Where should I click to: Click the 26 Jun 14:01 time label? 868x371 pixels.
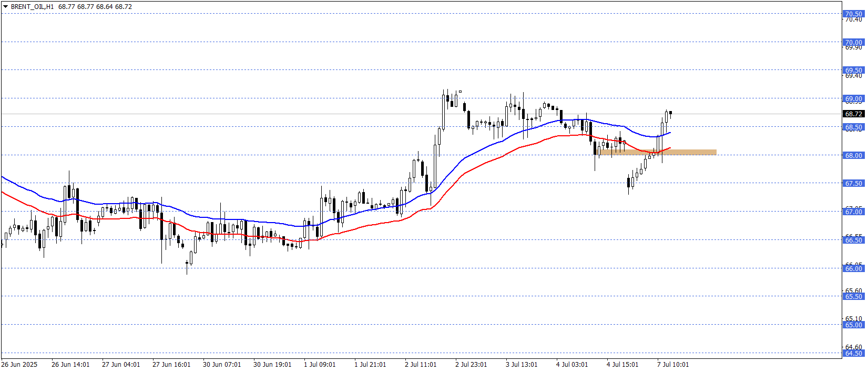[x=70, y=364]
